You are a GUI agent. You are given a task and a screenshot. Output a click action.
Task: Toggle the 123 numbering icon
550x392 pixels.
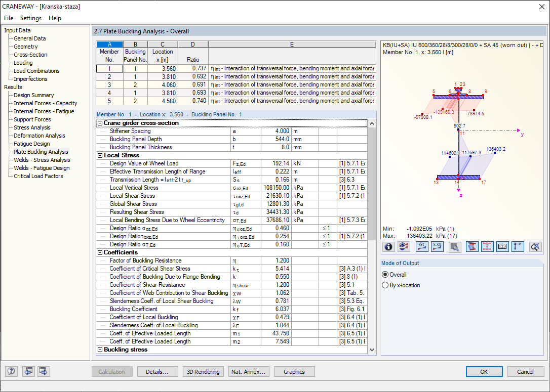click(x=502, y=246)
